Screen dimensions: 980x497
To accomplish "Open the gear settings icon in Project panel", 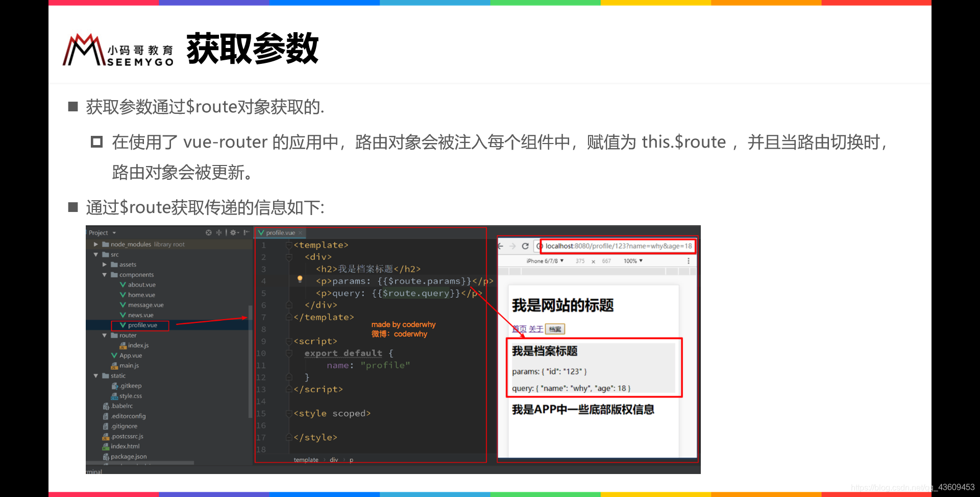I will click(x=233, y=232).
